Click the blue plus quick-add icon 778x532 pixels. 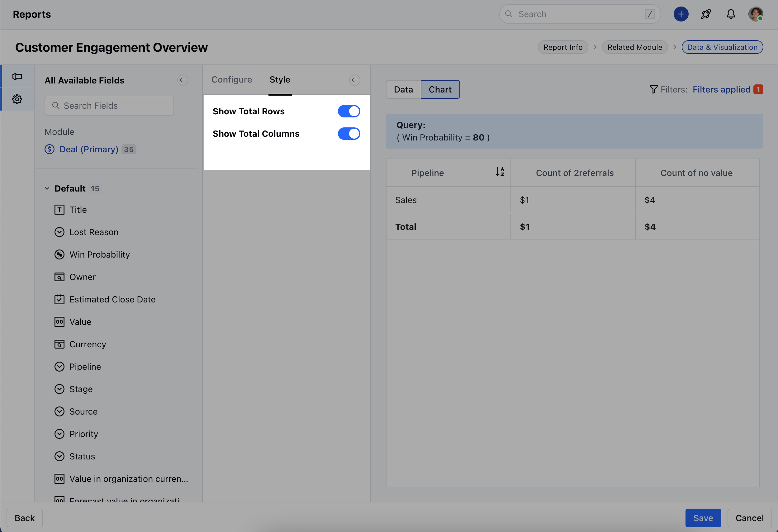681,14
